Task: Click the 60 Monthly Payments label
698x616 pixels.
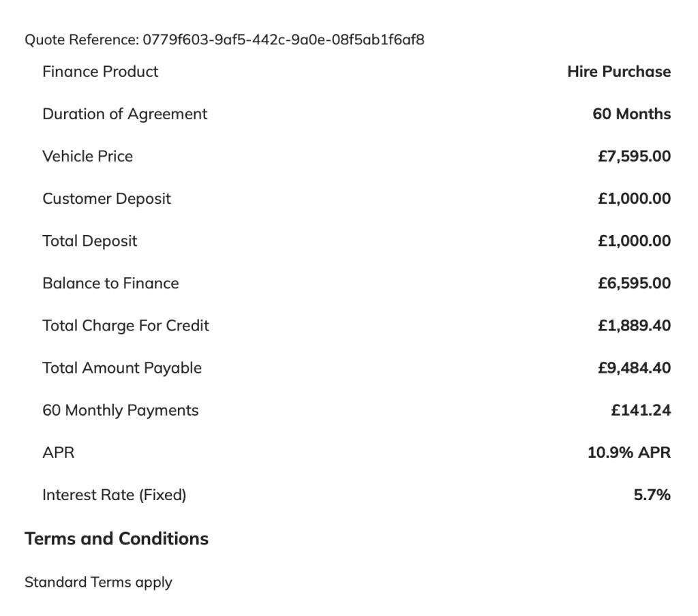Action: click(120, 410)
